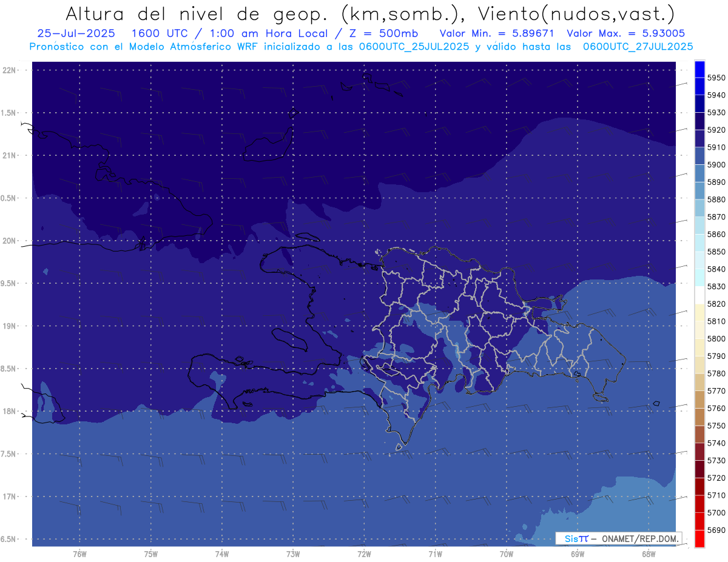Viewport: 728px width, 562px height.
Task: Click the '71W' longitude label
Action: point(435,554)
